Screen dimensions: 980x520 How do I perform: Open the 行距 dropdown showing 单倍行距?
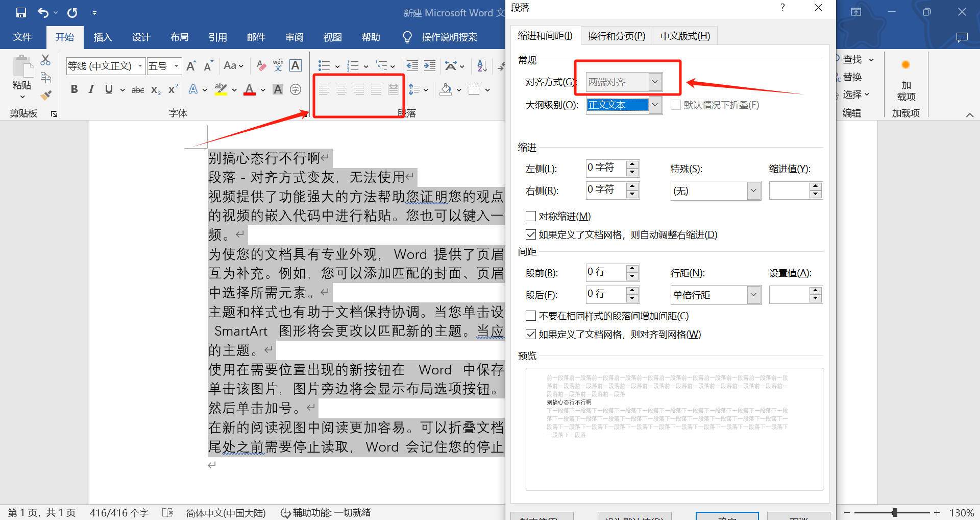pyautogui.click(x=753, y=295)
